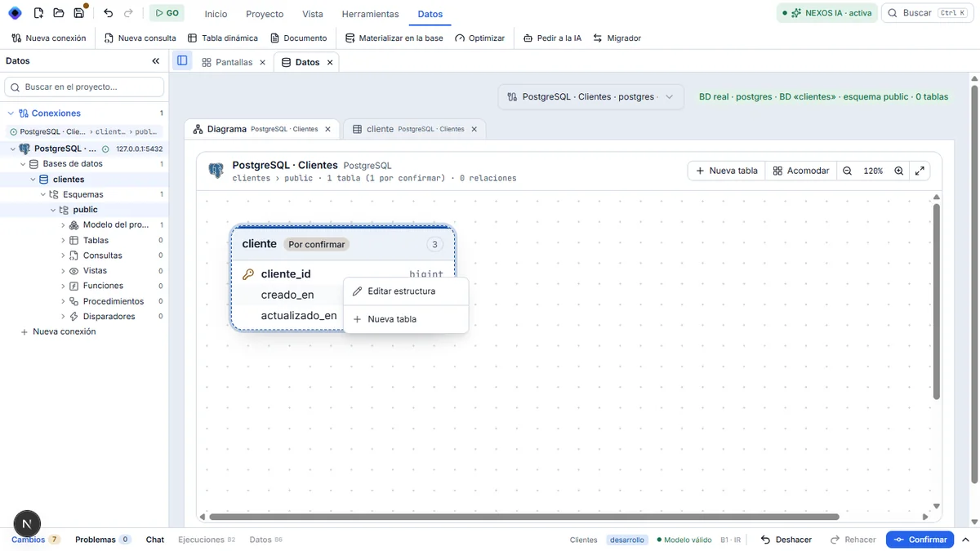Screen dimensions: 980x551
Task: Collapse the PostgreSQL connection node
Action: (13, 149)
